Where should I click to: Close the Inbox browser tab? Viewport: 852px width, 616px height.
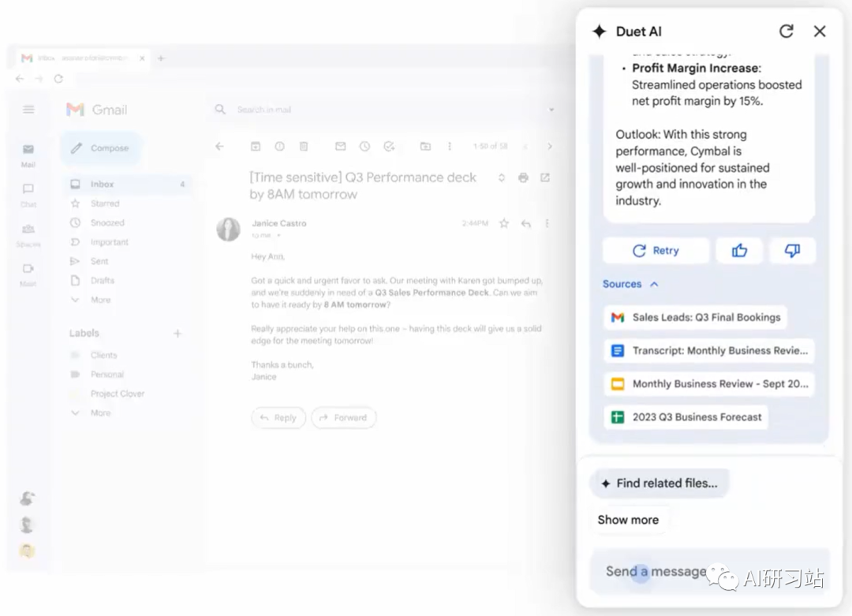coord(142,58)
